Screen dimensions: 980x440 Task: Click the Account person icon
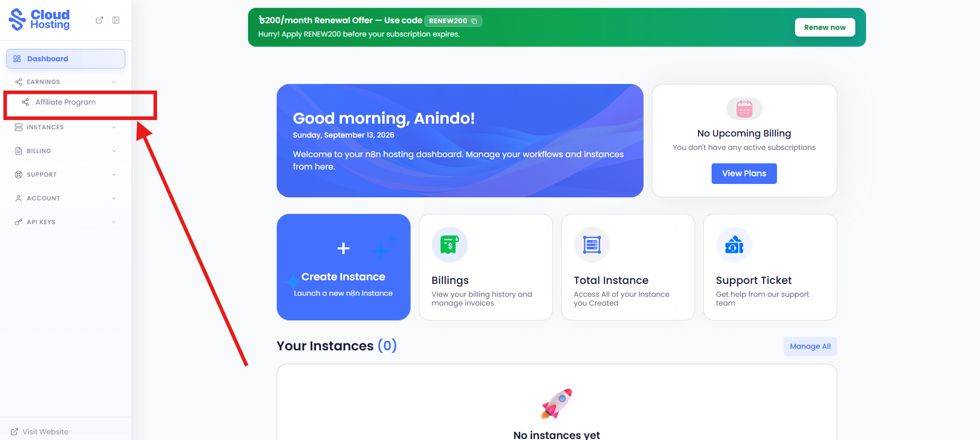click(19, 198)
